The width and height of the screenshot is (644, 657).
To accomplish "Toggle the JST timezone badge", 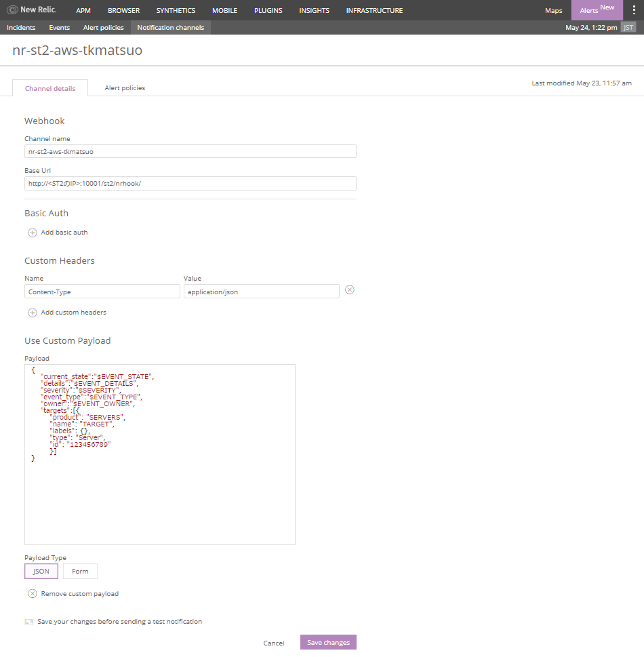I will point(628,27).
